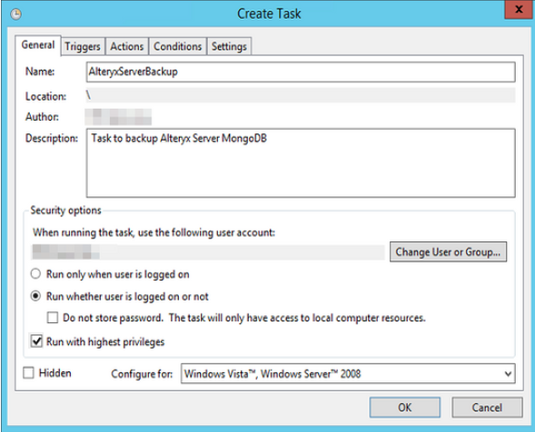Open the Actions tab
Image resolution: width=535 pixels, height=432 pixels.
pyautogui.click(x=127, y=46)
